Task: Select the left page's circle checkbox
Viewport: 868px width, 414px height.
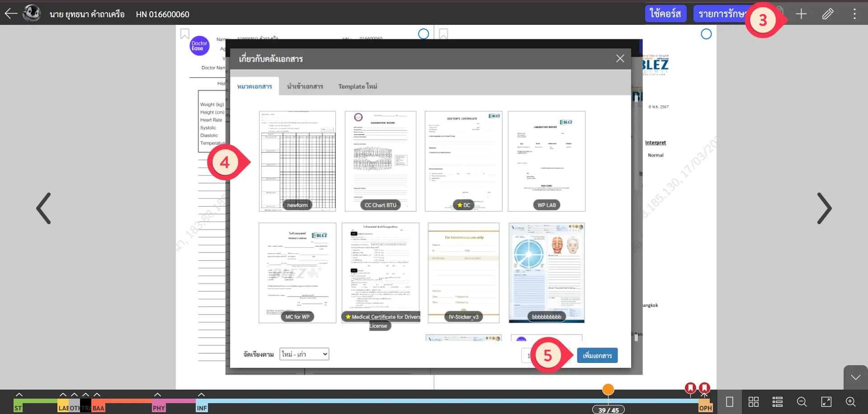Action: click(424, 34)
